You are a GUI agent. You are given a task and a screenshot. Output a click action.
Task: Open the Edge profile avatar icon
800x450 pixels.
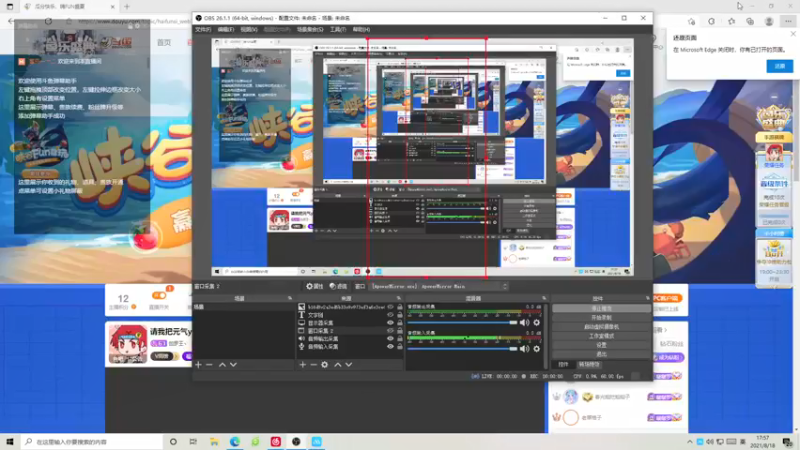tap(769, 21)
